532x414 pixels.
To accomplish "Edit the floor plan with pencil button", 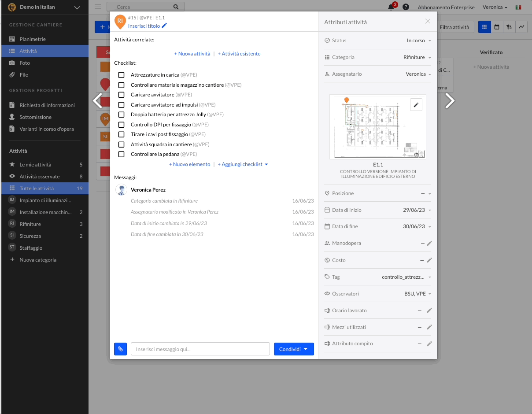I will (x=416, y=104).
